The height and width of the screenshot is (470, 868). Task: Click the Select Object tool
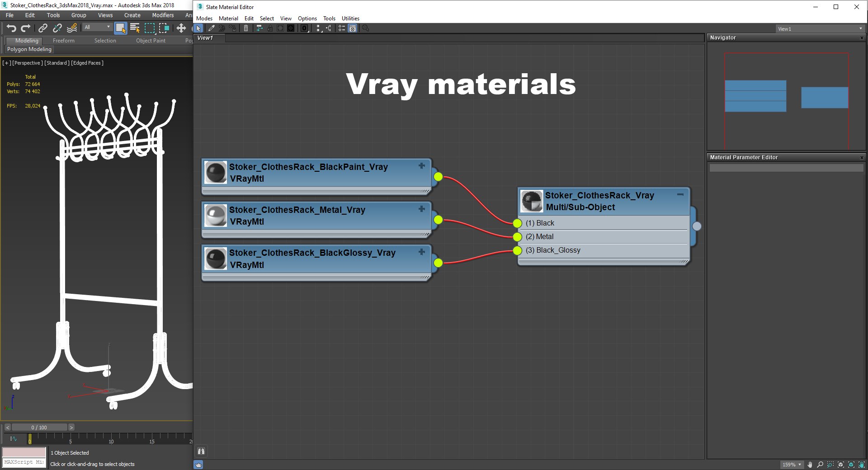120,28
